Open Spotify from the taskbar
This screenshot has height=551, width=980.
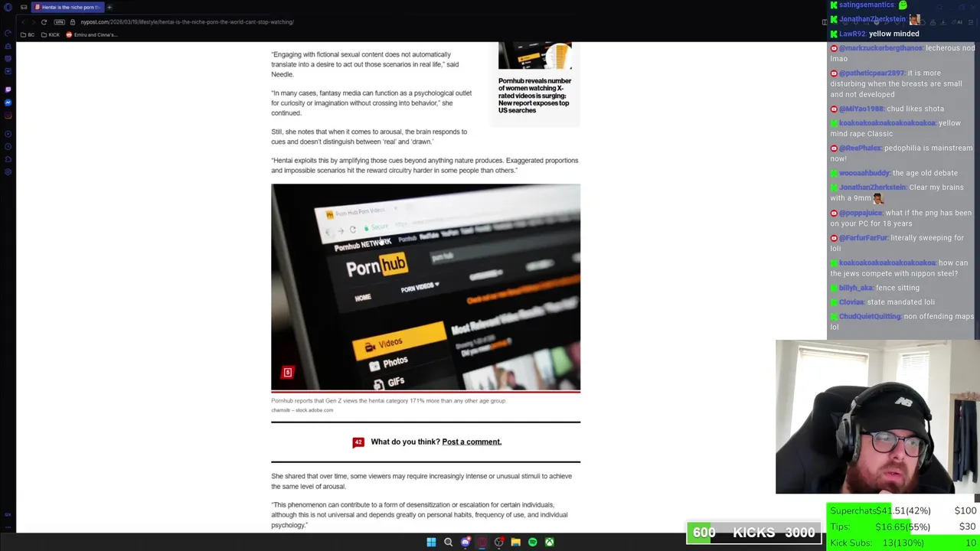tap(532, 542)
